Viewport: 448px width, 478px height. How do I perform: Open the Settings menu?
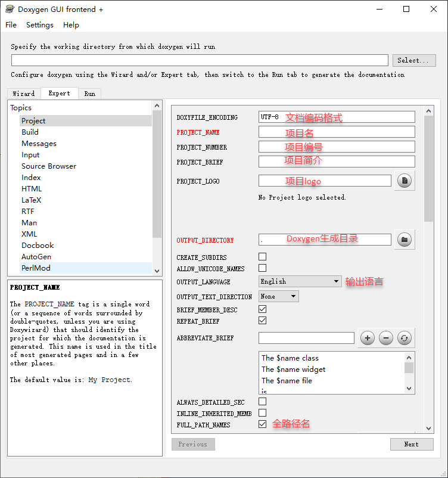click(x=40, y=25)
